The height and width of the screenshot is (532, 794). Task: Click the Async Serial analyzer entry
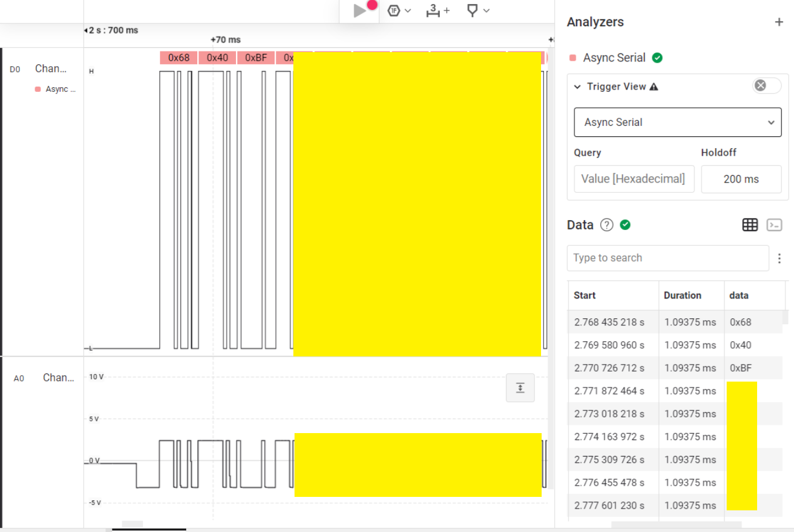tap(614, 58)
